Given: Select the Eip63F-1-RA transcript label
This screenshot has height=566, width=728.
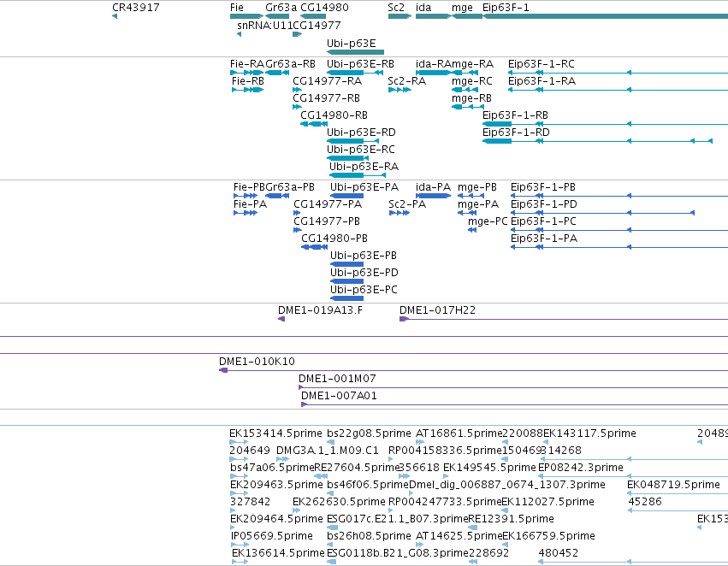Looking at the screenshot, I should 542,80.
